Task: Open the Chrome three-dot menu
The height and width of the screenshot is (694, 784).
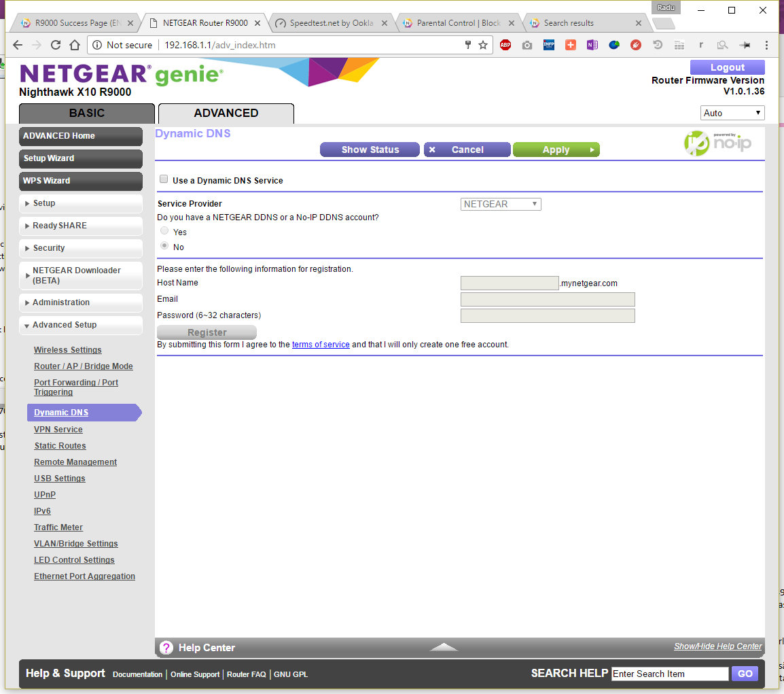Action: pyautogui.click(x=766, y=45)
